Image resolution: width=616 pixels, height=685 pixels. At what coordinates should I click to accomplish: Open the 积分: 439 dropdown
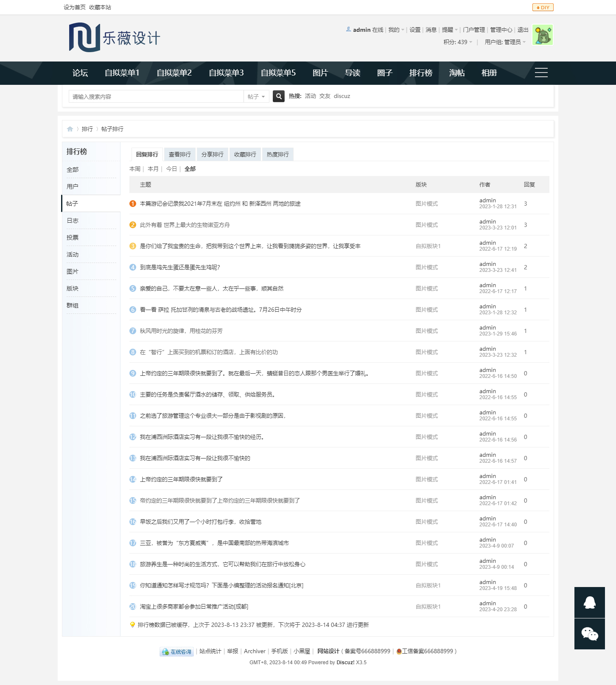tap(458, 42)
